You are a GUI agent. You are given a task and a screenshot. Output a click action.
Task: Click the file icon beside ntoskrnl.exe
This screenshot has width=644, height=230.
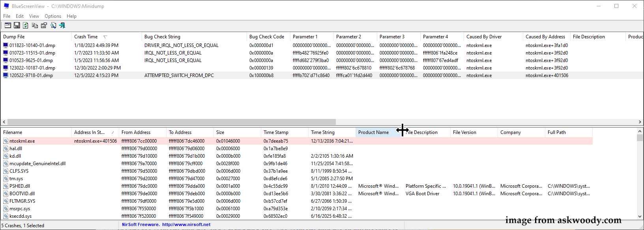[x=6, y=141]
